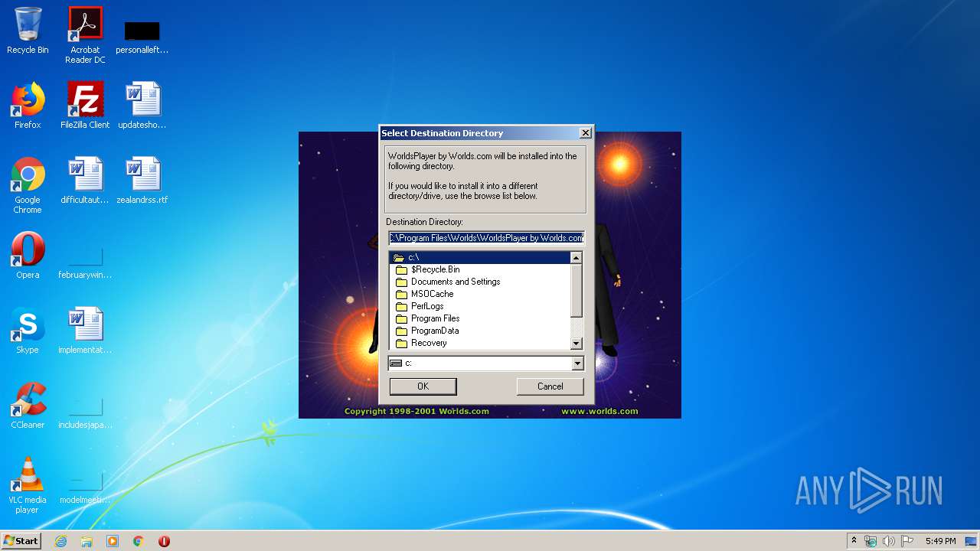Cancel the destination directory dialog
980x551 pixels.
[x=550, y=386]
